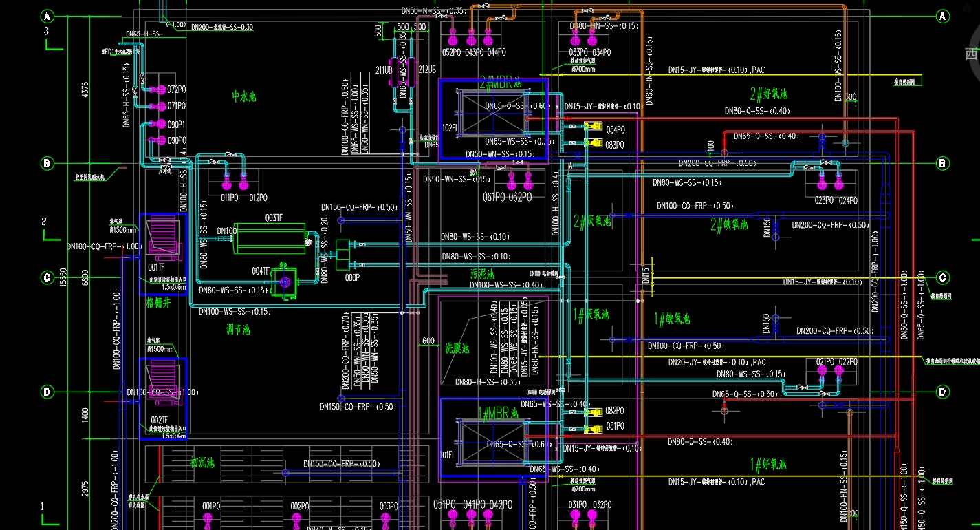Click the 061PO 062PO tag text
The width and height of the screenshot is (980, 530).
click(x=507, y=198)
